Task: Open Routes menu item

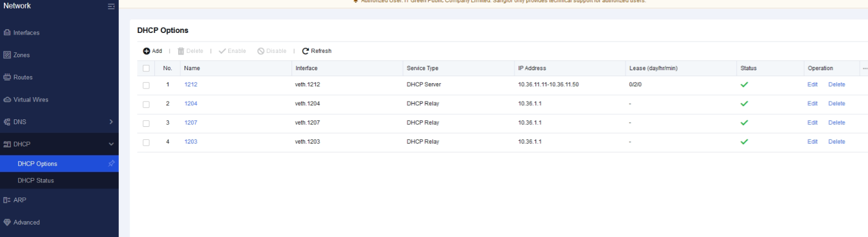Action: click(59, 77)
